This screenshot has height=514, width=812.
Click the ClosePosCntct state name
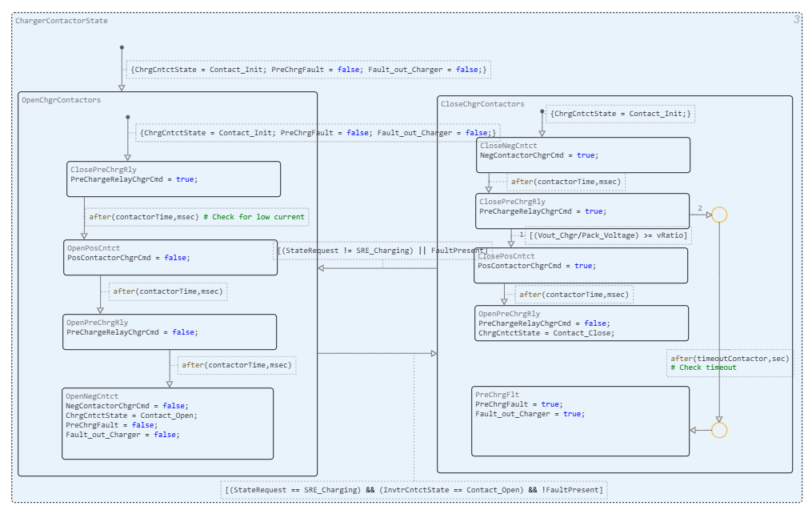tap(506, 256)
